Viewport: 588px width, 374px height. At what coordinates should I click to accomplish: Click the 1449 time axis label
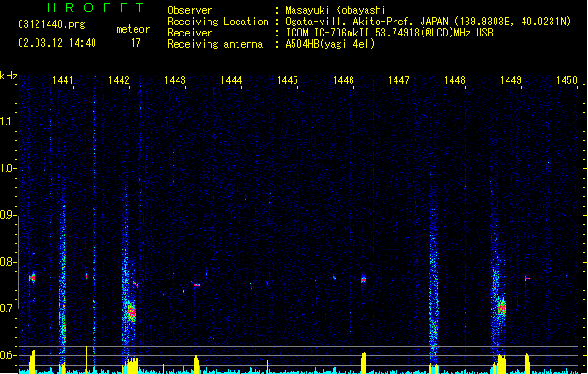(510, 80)
